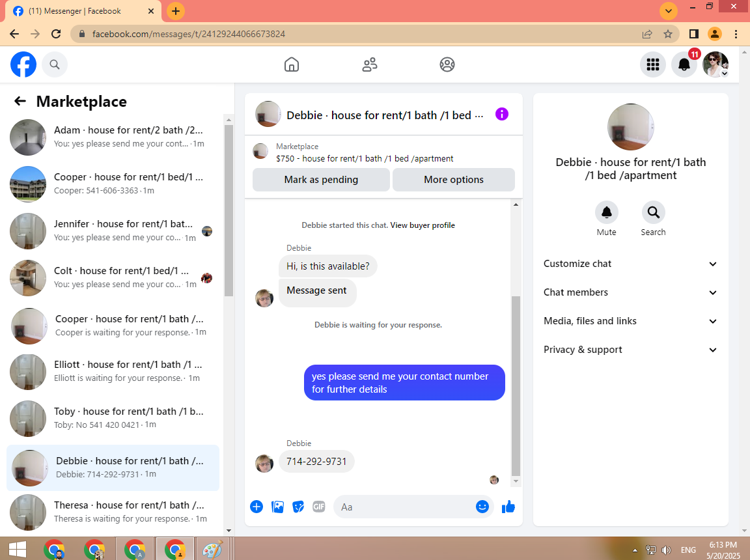Click the volume speaker tray icon
Viewport: 750px width, 560px height.
click(x=666, y=550)
